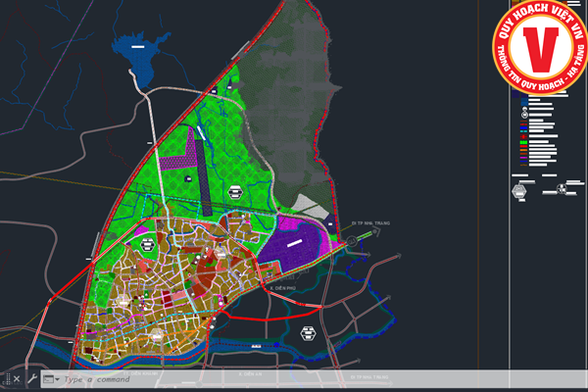The height and width of the screenshot is (392, 588).
Task: Close the command line window
Action: click(17, 378)
